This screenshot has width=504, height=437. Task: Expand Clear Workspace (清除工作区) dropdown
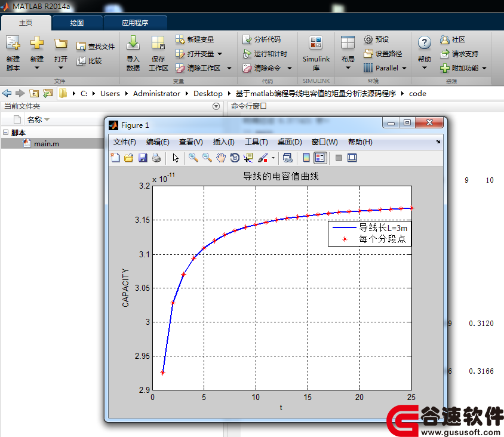(x=229, y=68)
